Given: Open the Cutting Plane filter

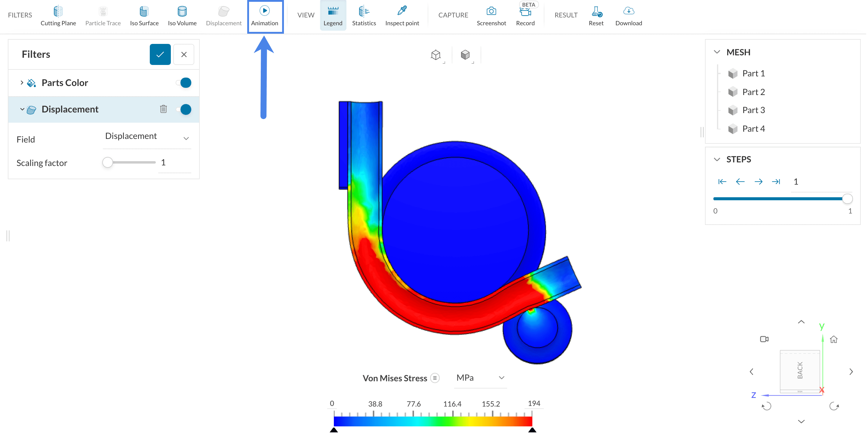Looking at the screenshot, I should click(x=58, y=16).
